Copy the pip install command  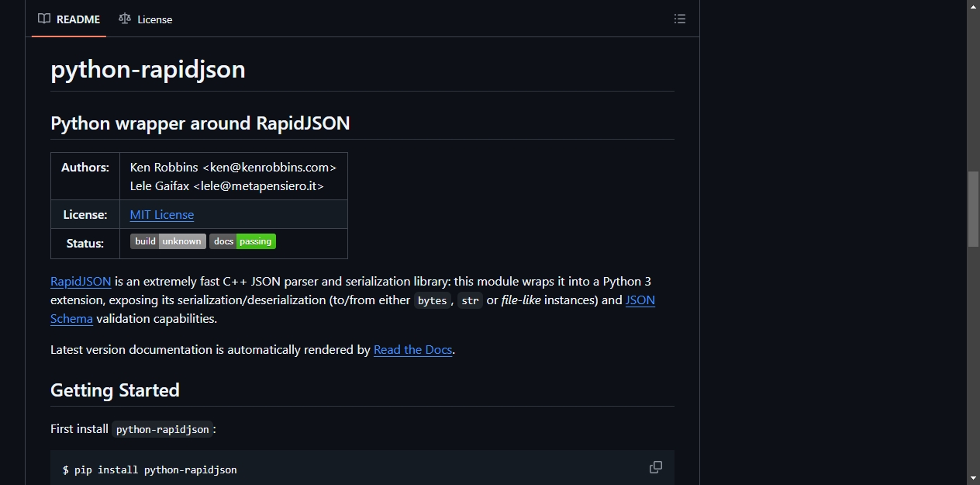pyautogui.click(x=656, y=467)
